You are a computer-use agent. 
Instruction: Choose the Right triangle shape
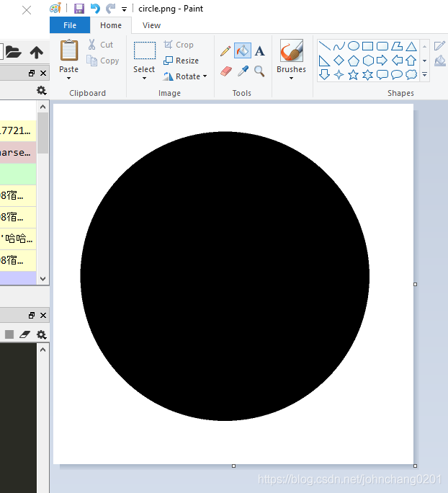click(x=324, y=61)
